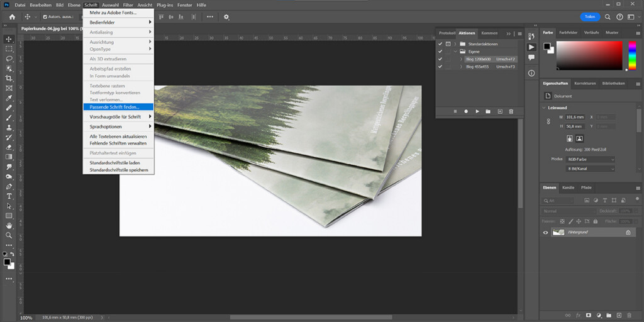Expand the Standardaktionen folder

point(455,43)
